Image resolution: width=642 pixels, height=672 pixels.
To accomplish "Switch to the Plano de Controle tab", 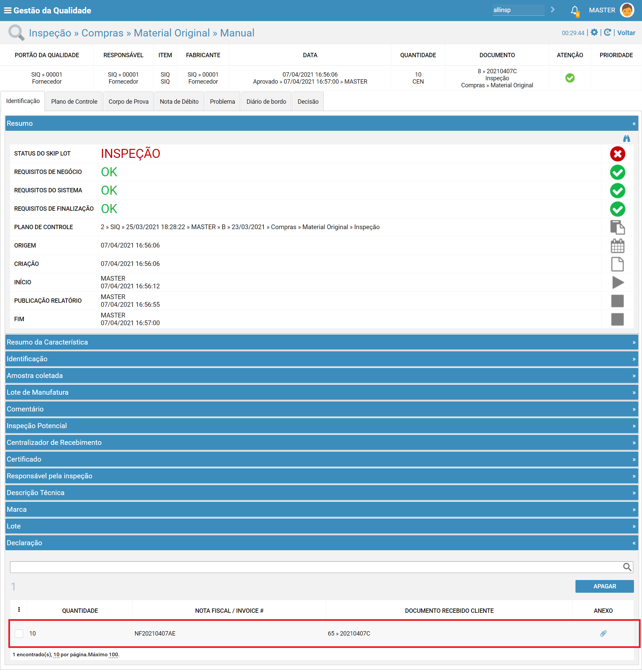I will [74, 102].
